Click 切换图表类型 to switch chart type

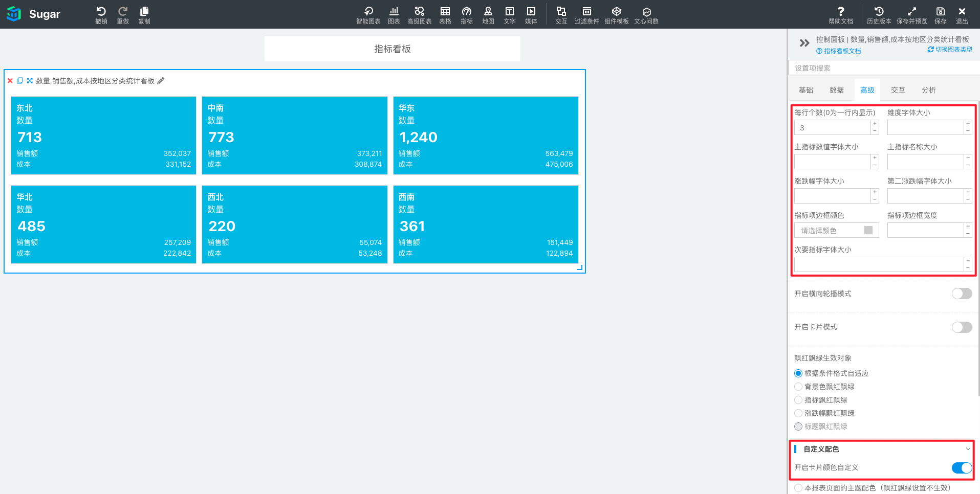click(x=950, y=50)
